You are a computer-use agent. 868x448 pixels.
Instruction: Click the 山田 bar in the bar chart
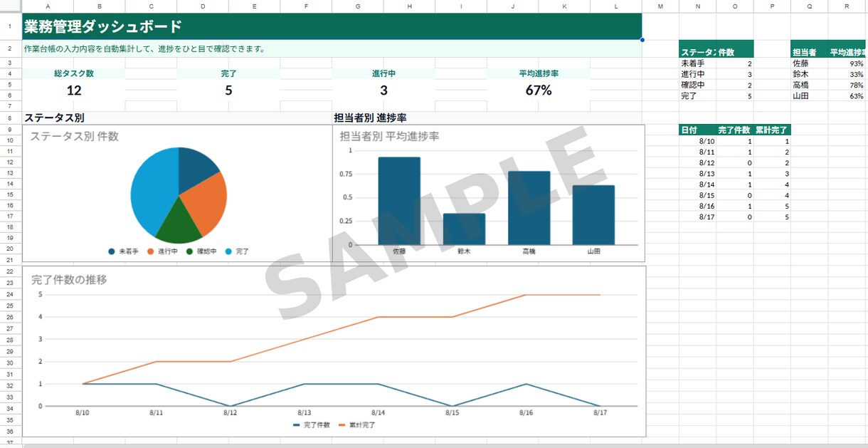pos(593,215)
